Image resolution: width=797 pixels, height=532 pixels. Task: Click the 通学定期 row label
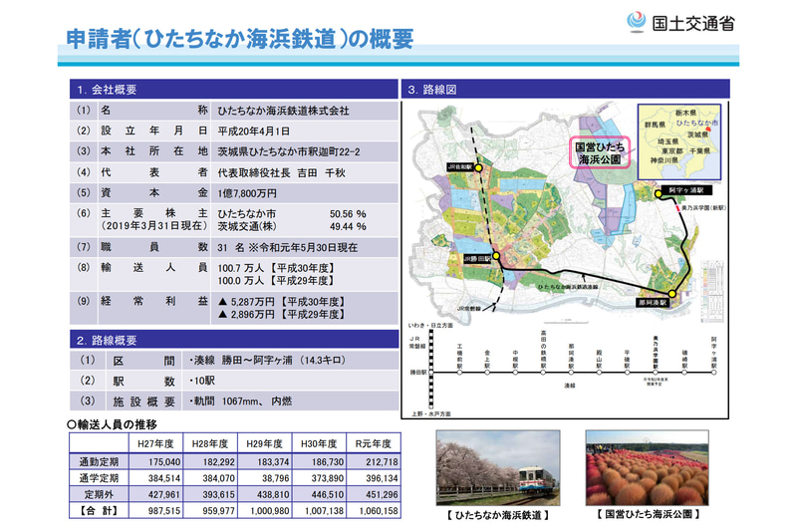point(99,478)
